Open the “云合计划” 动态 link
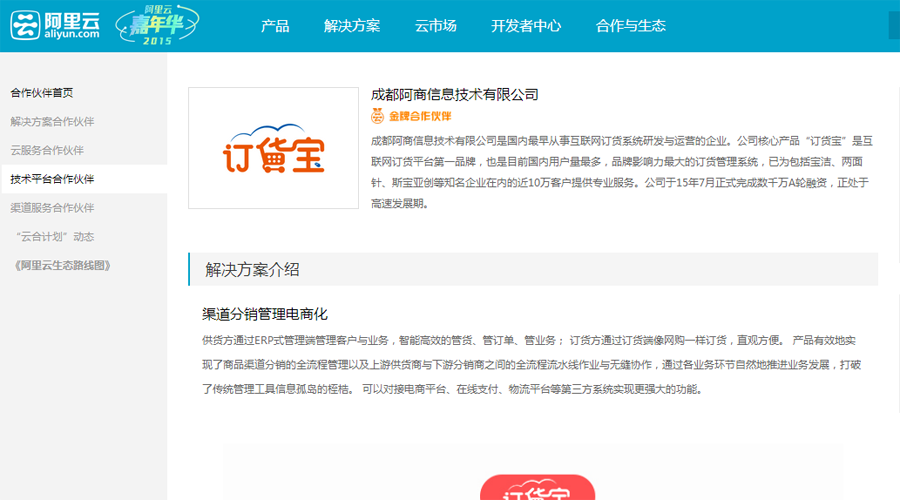This screenshot has height=500, width=900. click(x=55, y=237)
